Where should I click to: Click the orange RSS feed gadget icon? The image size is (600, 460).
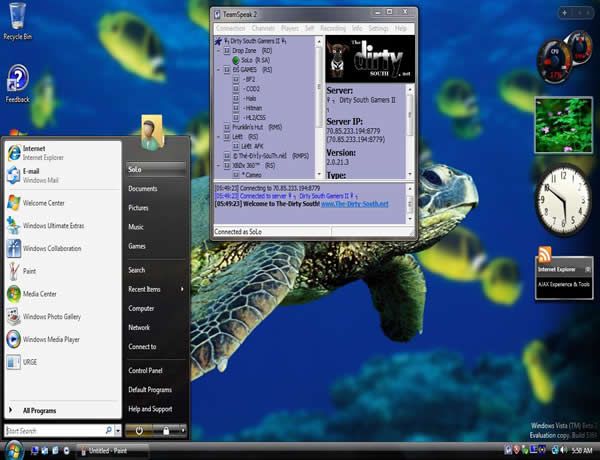(545, 254)
